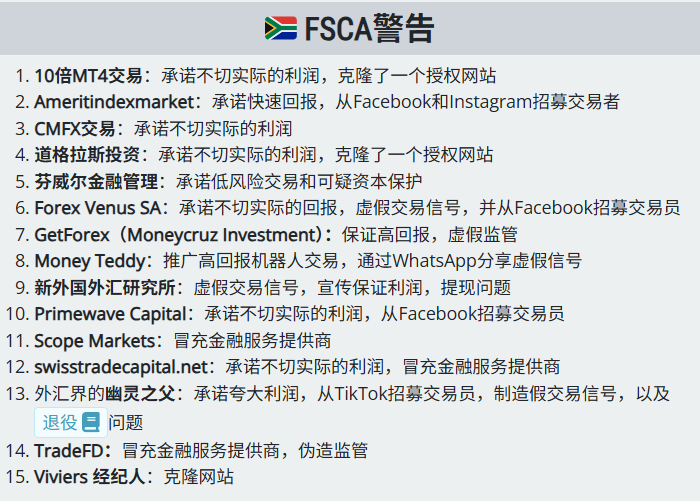Click the bold 幽灵之父 text
Image resolution: width=700 pixels, height=501 pixels.
(x=140, y=394)
